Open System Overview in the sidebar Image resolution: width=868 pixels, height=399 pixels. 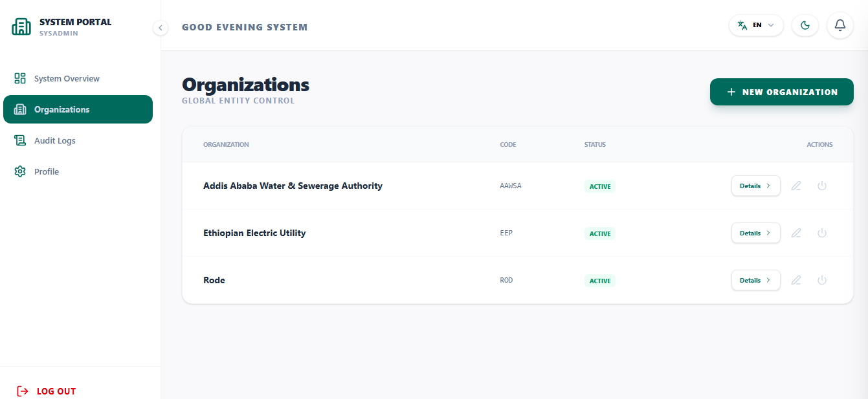pyautogui.click(x=78, y=78)
